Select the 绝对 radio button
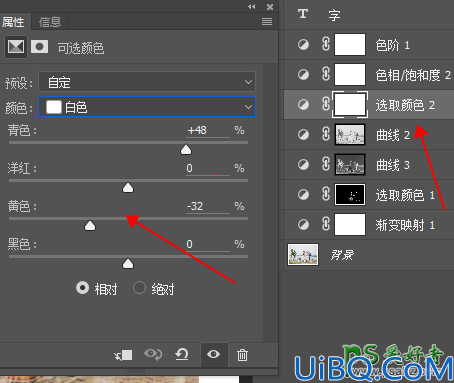This screenshot has height=383, width=454. [139, 288]
